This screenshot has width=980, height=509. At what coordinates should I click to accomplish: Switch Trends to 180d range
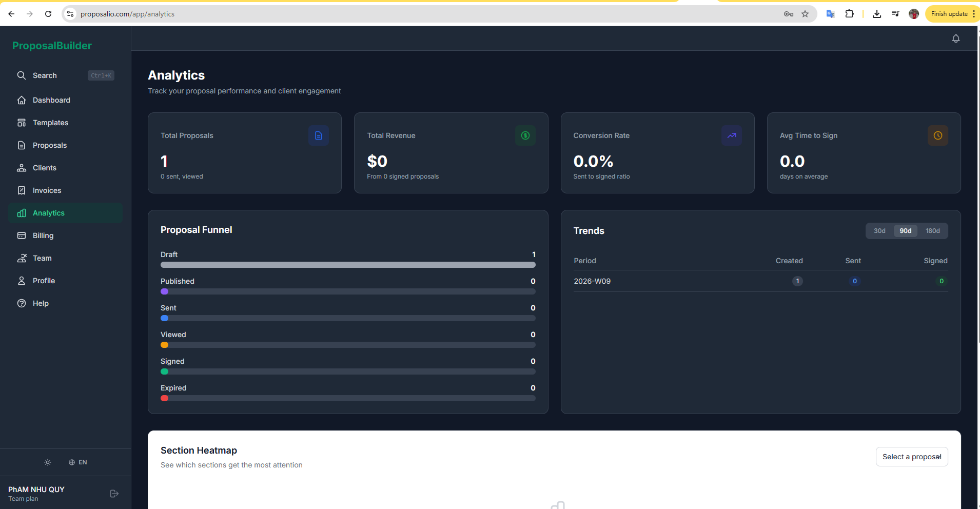coord(933,231)
